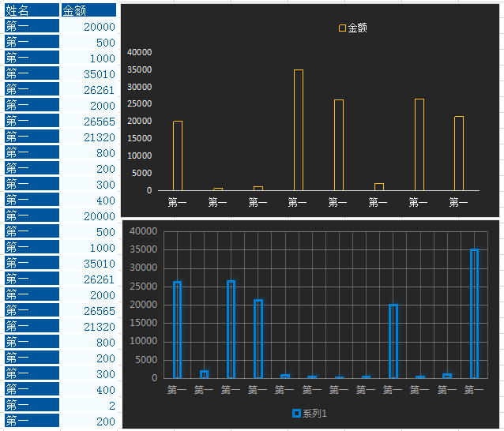This screenshot has width=504, height=431.
Task: Click the 金额 legend entry in the upper chart
Action: (x=353, y=28)
